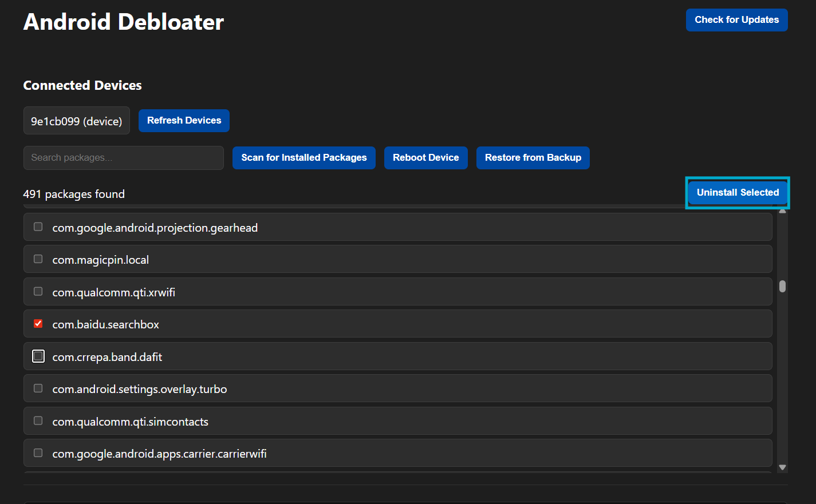Toggle the com.crrepa.band.dafit checkbox
Screen dimensions: 816x504
coord(38,356)
